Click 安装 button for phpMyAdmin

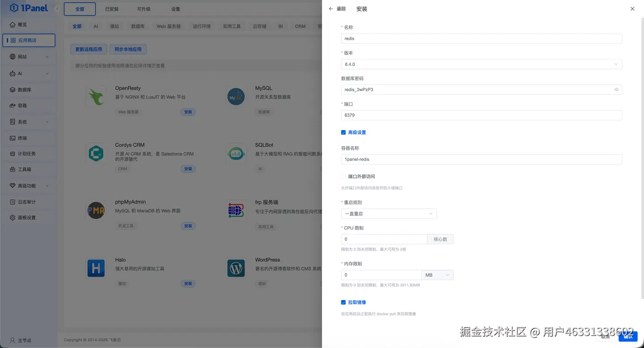pos(188,226)
